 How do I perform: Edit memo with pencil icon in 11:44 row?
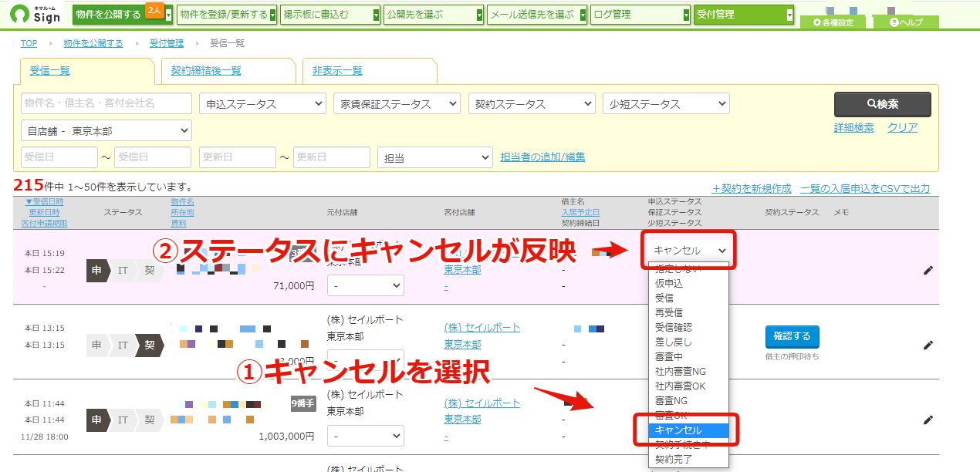coord(928,420)
